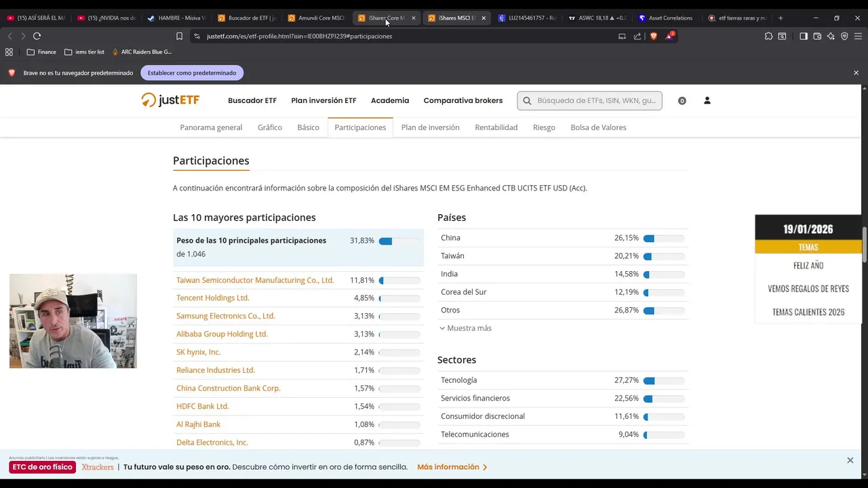
Task: Open the apps grid icon in bookmarks bar
Action: pyautogui.click(x=9, y=52)
